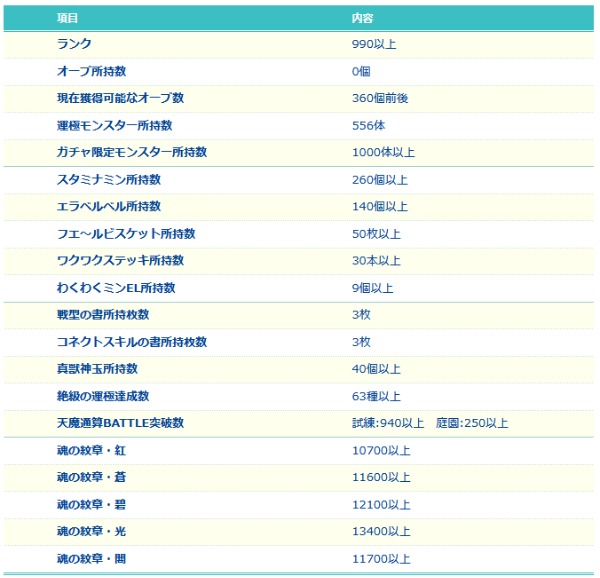
Task: Click the text 庭園:250以上
Action: [472, 423]
